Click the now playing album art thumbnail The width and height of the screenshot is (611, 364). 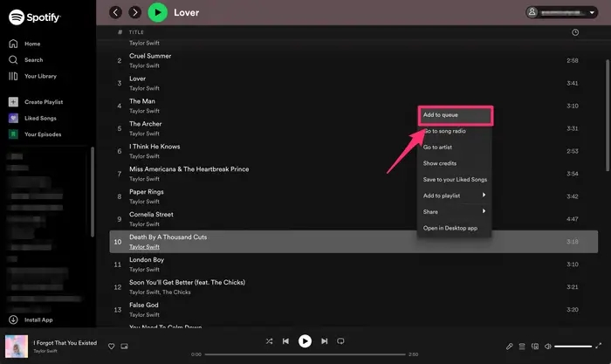click(16, 347)
